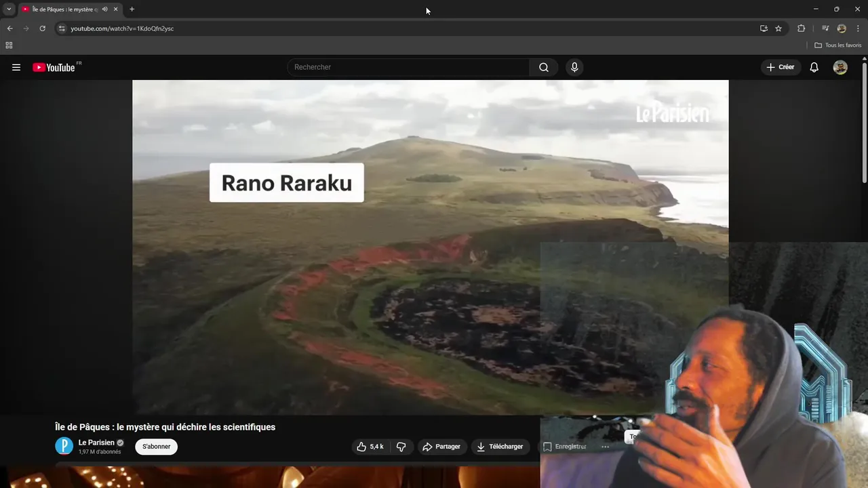Share the video via Partager
The image size is (868, 488).
pos(441,447)
